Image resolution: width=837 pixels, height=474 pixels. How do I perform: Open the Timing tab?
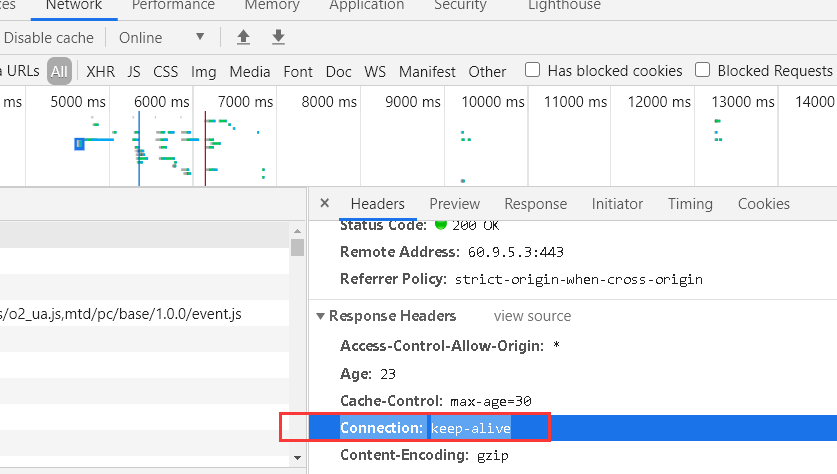(x=690, y=204)
